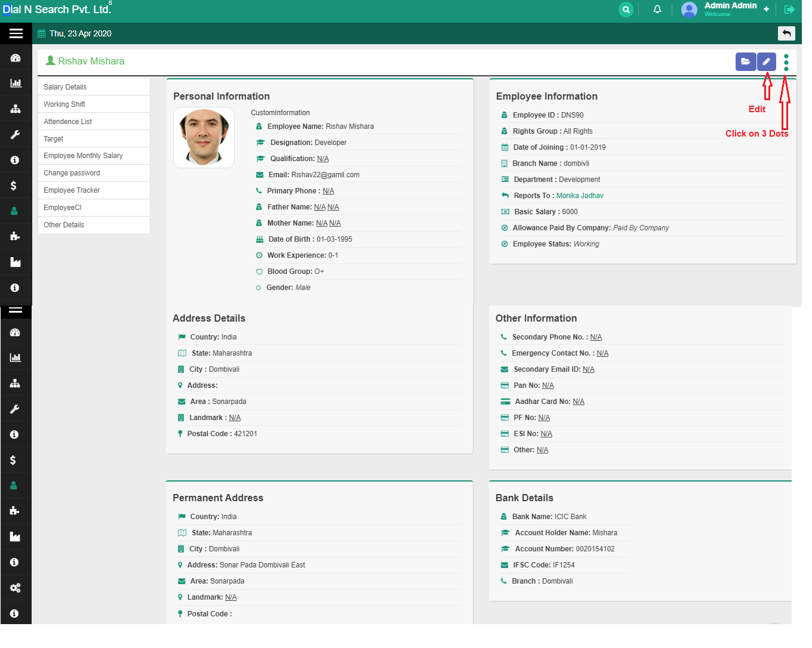Click the back arrow button
The image size is (812, 648).
click(786, 33)
